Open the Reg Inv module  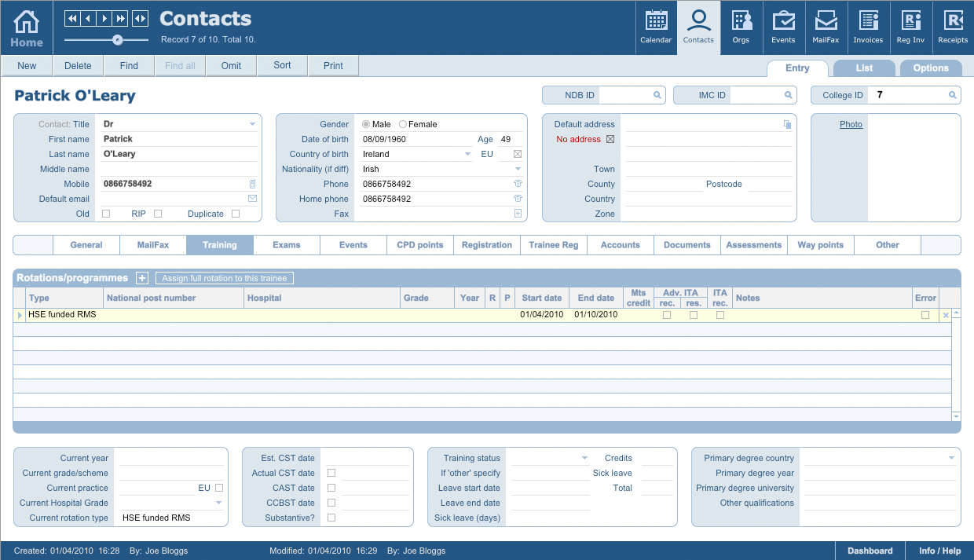[x=910, y=27]
